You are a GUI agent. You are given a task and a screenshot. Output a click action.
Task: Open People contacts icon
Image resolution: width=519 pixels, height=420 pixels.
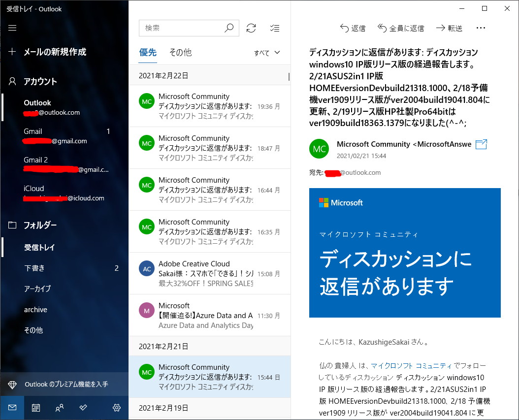(60, 407)
